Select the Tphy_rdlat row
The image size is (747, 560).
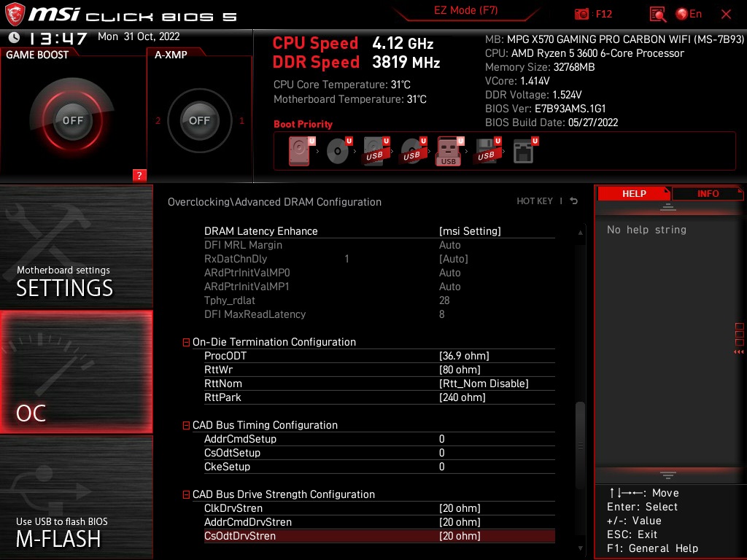click(x=379, y=300)
